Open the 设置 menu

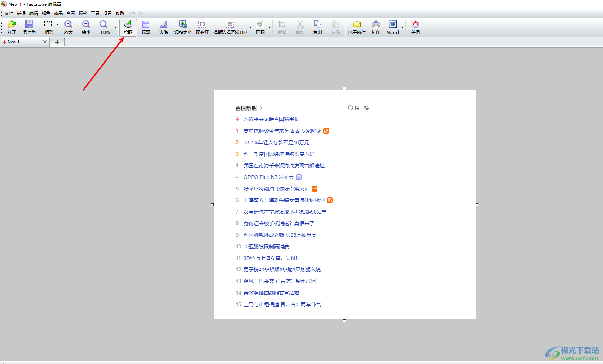pyautogui.click(x=107, y=13)
